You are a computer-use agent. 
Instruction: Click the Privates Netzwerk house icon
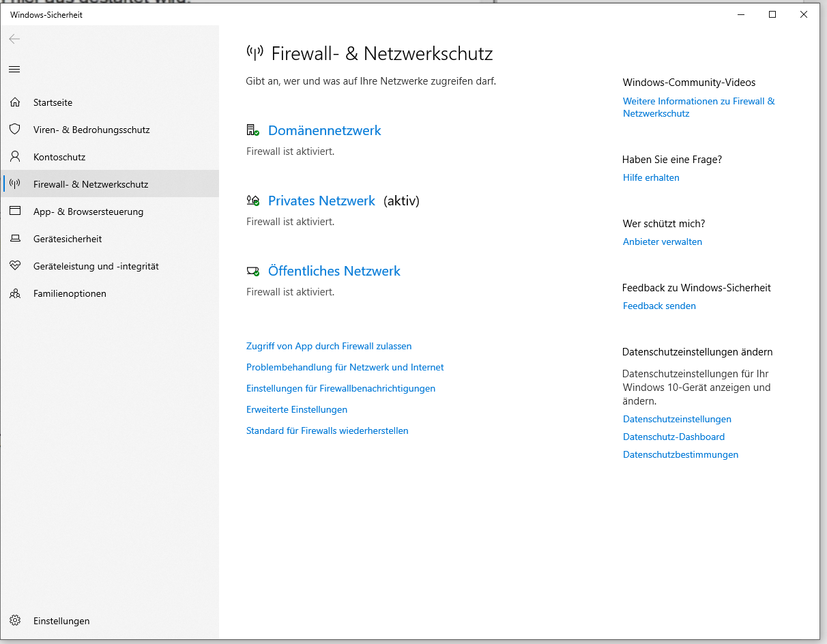252,201
